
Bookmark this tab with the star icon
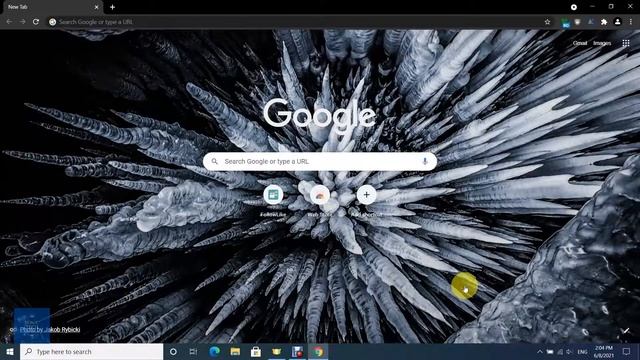point(547,22)
